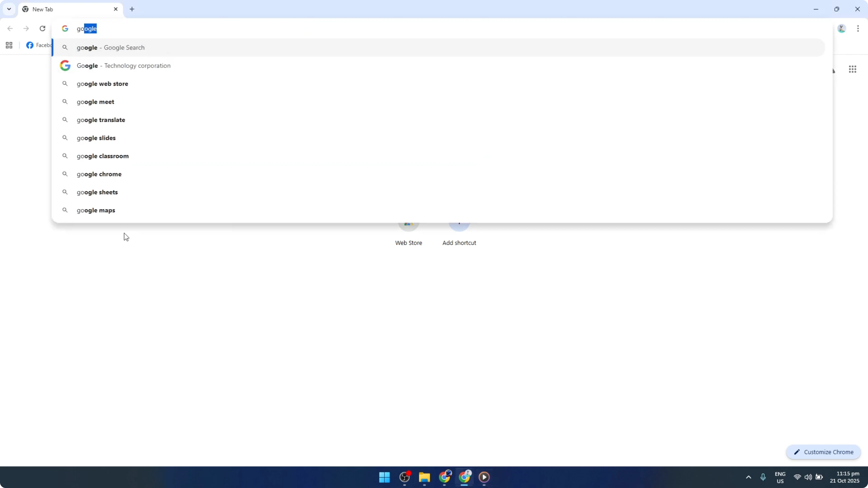Open the tab search dropdown arrow
Viewport: 868px width, 488px height.
[x=9, y=9]
